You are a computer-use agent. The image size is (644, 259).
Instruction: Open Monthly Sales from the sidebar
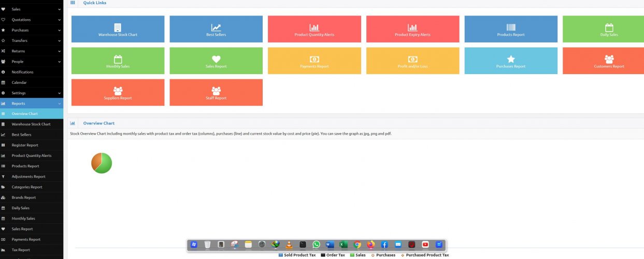(32, 219)
